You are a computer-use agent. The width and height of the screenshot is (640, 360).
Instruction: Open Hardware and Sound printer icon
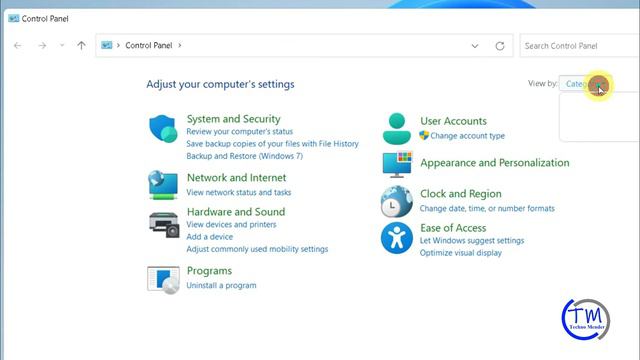coord(164,224)
